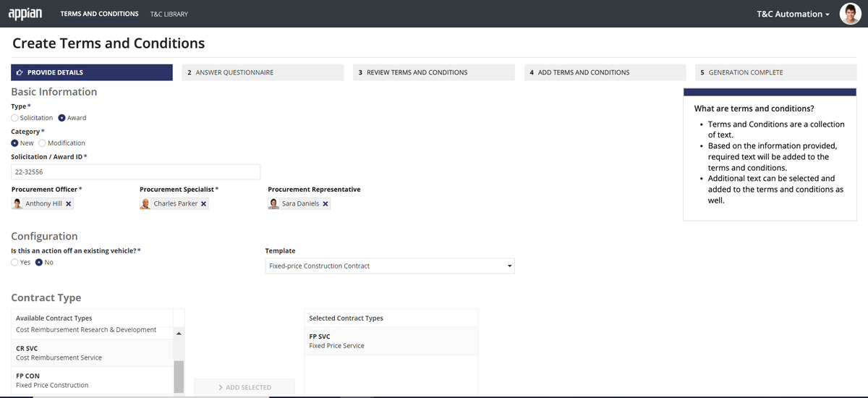
Task: Choose the New category radio button
Action: point(14,143)
